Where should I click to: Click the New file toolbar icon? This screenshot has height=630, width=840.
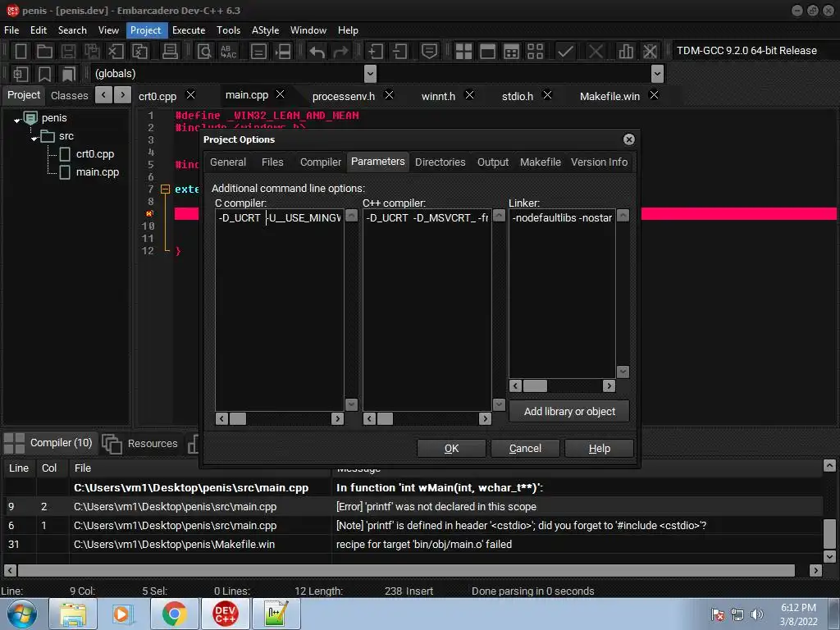click(x=21, y=52)
